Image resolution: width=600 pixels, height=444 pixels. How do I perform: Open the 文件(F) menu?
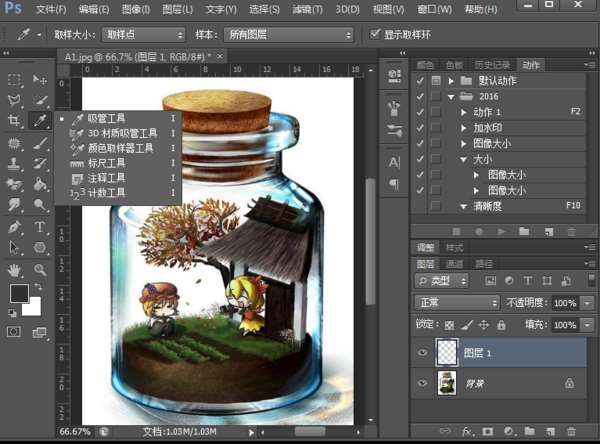pos(51,9)
